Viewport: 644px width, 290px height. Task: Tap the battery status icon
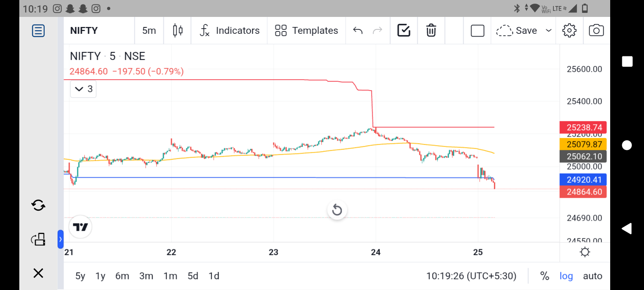585,8
